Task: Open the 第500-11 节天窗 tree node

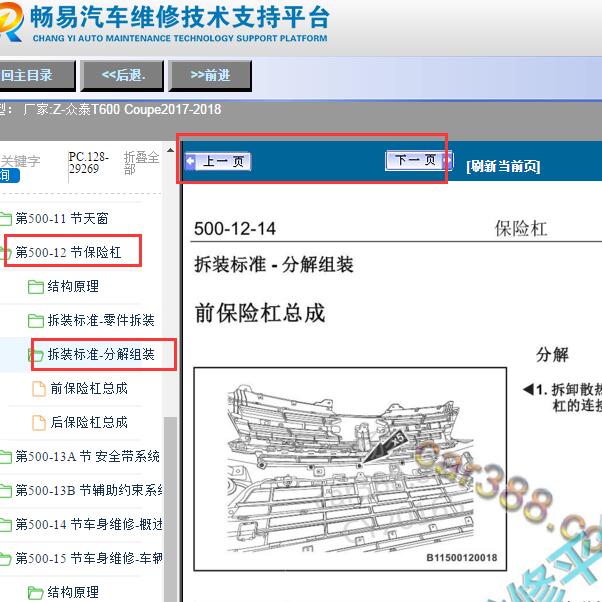Action: point(61,218)
